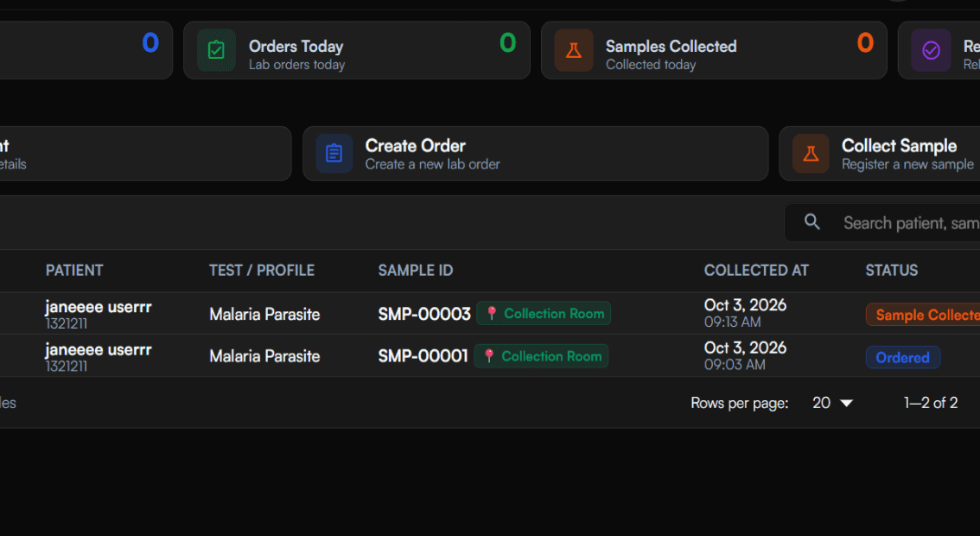Click the Orders Today clipboard-check icon

[216, 50]
